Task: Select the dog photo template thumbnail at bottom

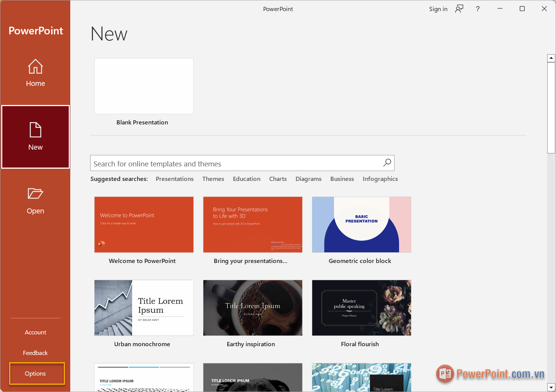Action: [253, 377]
